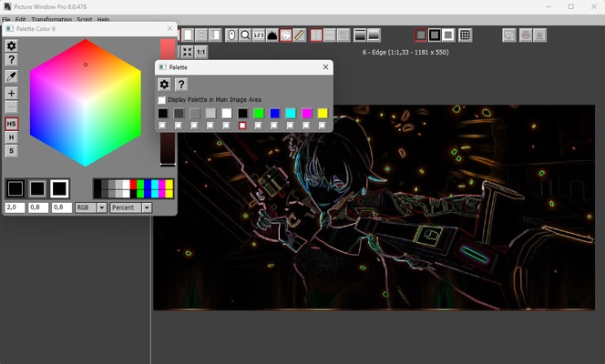Select the magnifier zoom tool

pyautogui.click(x=245, y=35)
